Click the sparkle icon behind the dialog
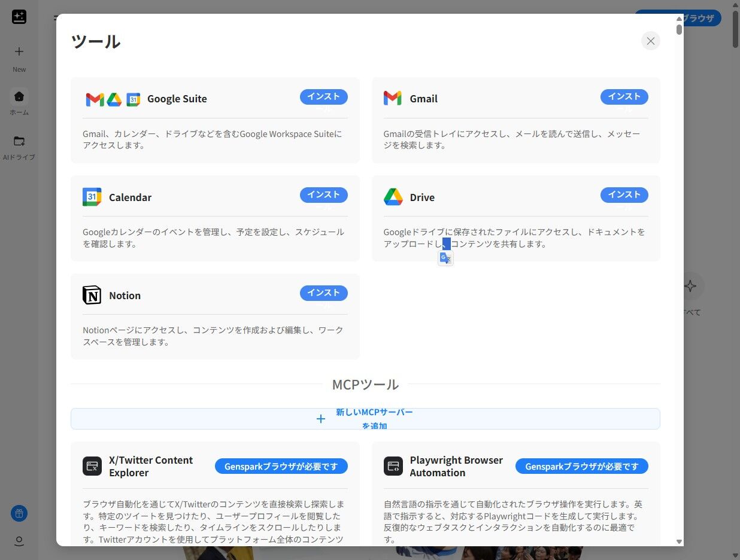Screen dimensions: 740x560 click(690, 286)
